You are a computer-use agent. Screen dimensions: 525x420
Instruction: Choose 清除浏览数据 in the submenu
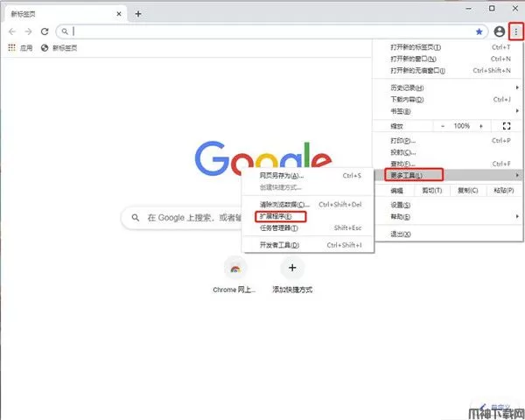click(308, 204)
